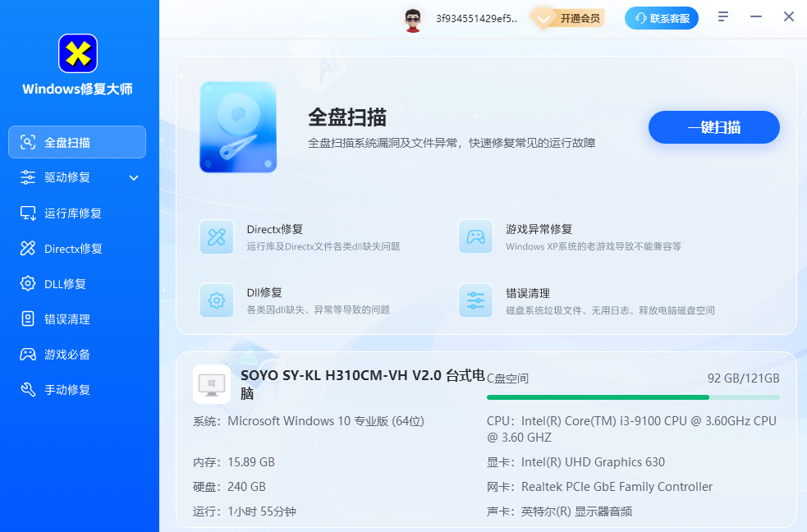
Task: Click the computer monitor icon
Action: point(212,384)
